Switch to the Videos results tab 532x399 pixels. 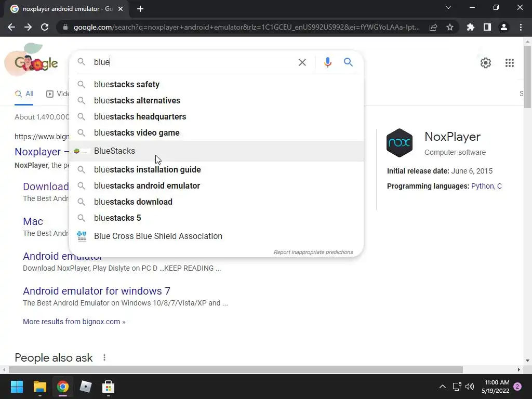tap(58, 94)
